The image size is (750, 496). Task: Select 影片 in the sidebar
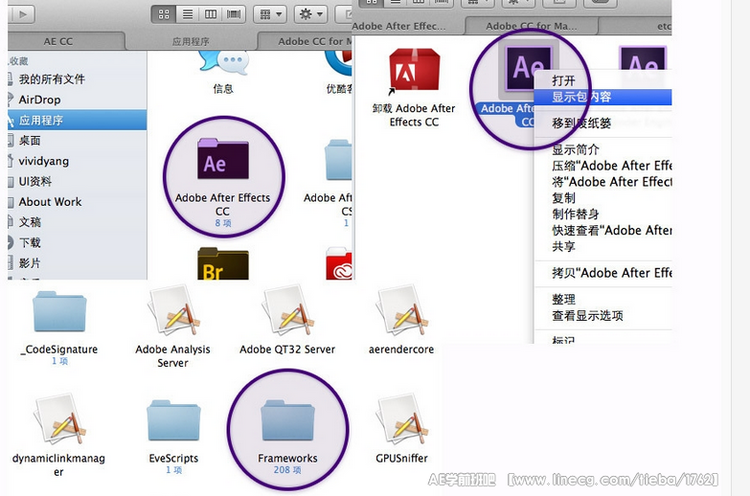(x=77, y=263)
